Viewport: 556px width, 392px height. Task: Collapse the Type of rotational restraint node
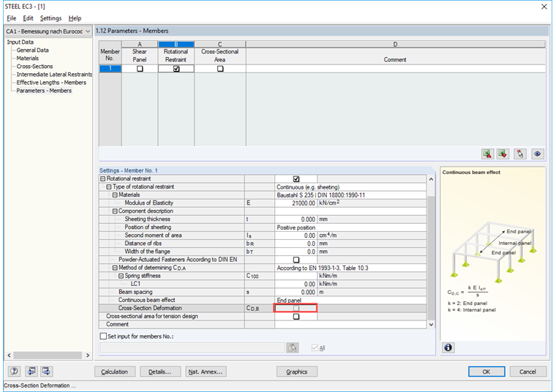pyautogui.click(x=109, y=186)
